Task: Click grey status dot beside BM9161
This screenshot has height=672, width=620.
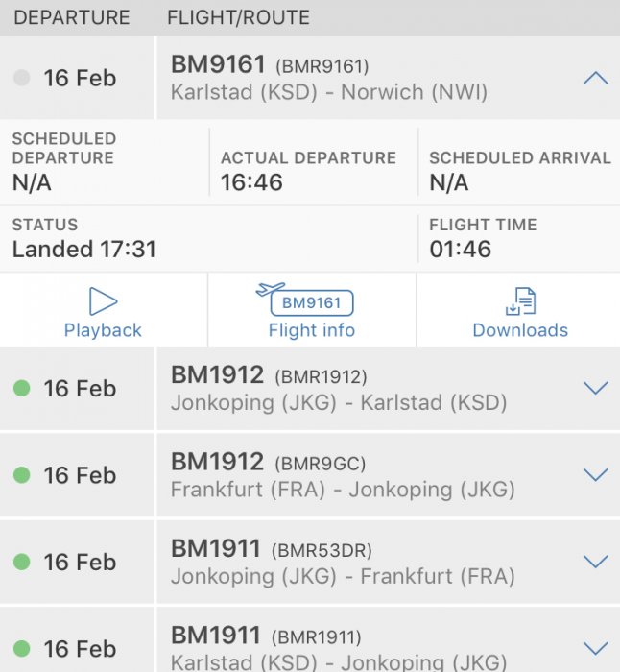Action: [x=22, y=79]
